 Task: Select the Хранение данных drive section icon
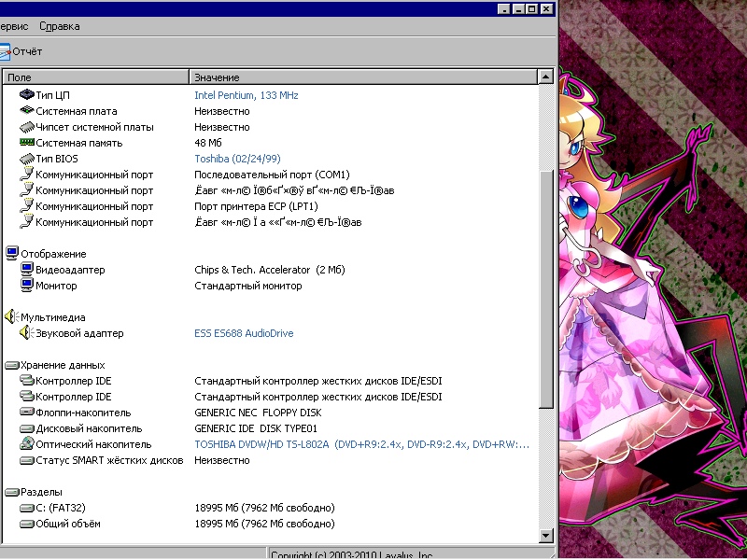tap(12, 365)
